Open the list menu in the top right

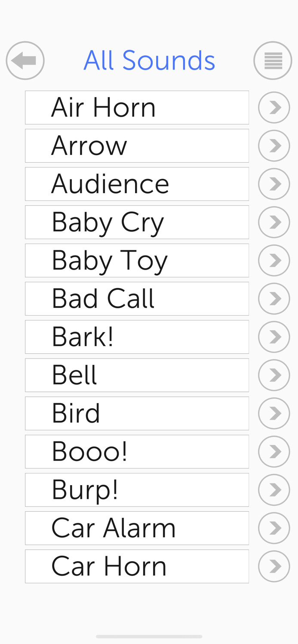(273, 61)
